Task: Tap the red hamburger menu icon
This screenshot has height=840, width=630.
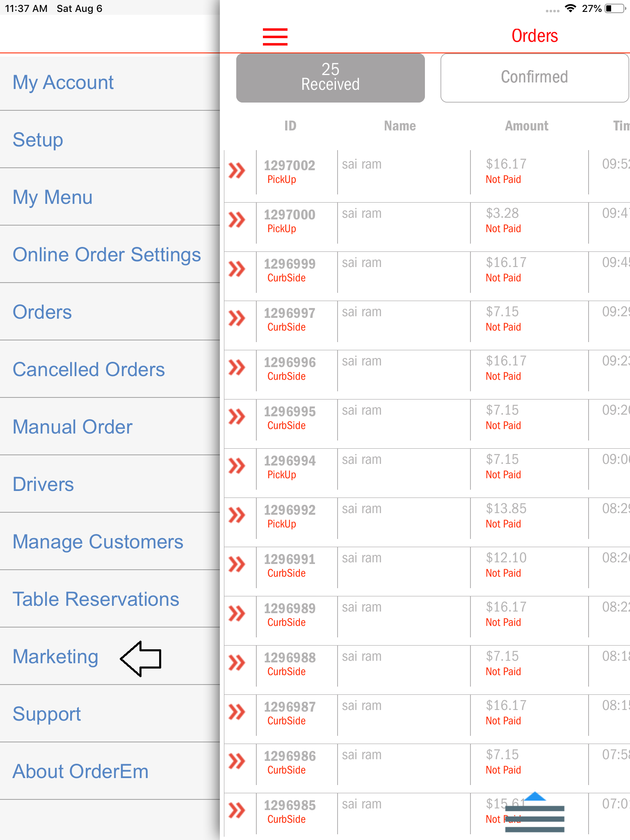Action: 275,37
